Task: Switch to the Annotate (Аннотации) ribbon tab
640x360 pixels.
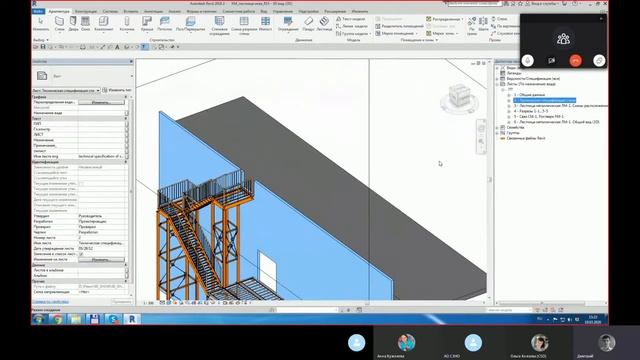Action: (153, 11)
